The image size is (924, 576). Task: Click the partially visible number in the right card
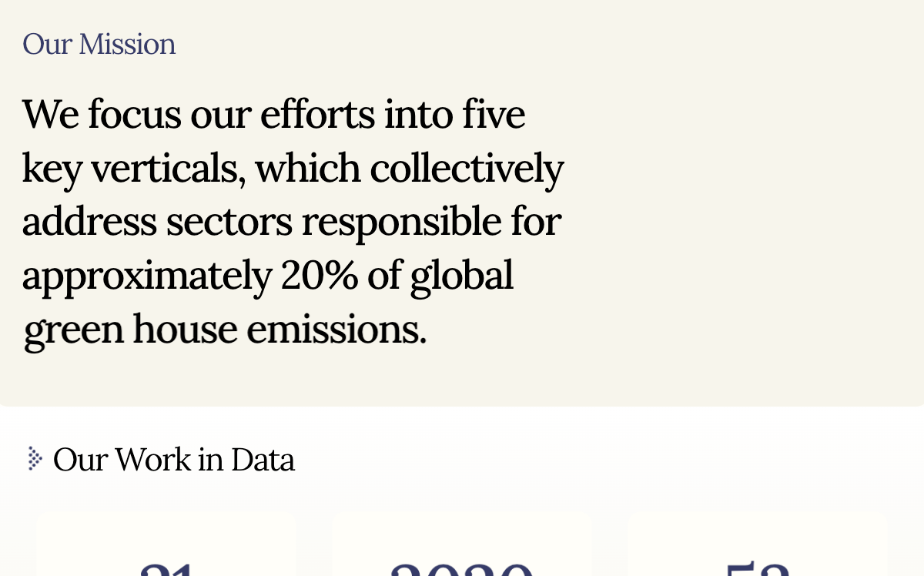758,569
